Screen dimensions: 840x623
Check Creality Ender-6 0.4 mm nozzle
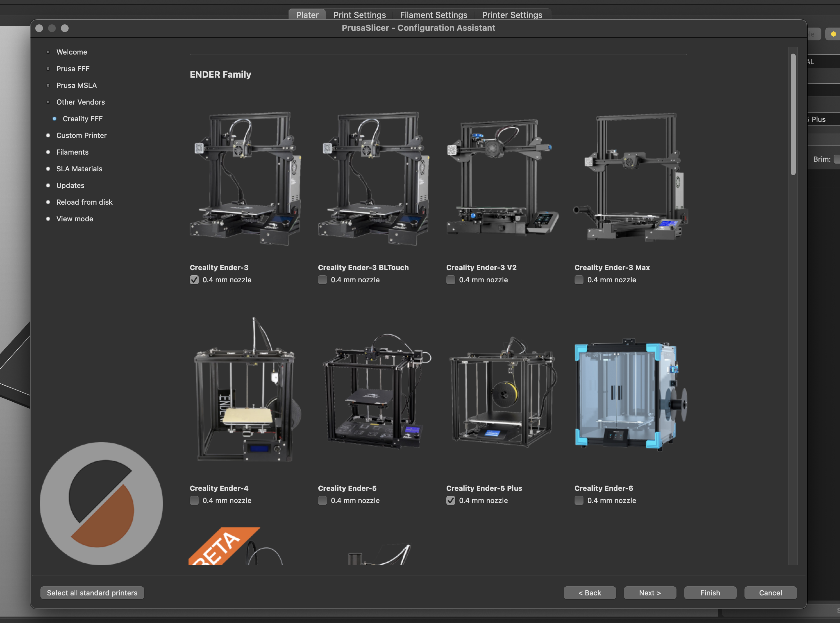(x=579, y=500)
